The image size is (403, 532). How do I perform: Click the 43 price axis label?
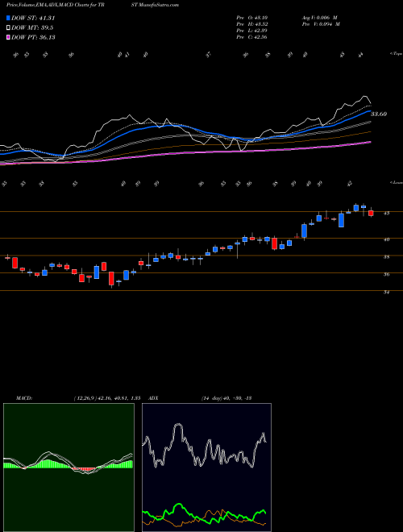click(x=386, y=213)
